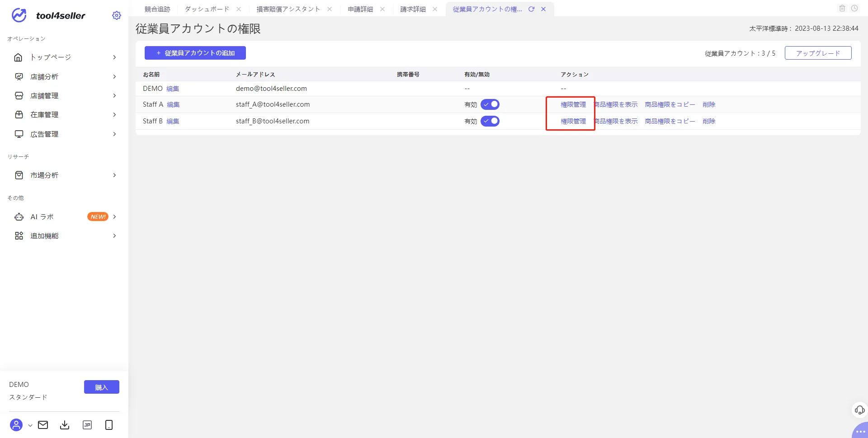Expand the AI ラボ menu chevron

(x=114, y=217)
